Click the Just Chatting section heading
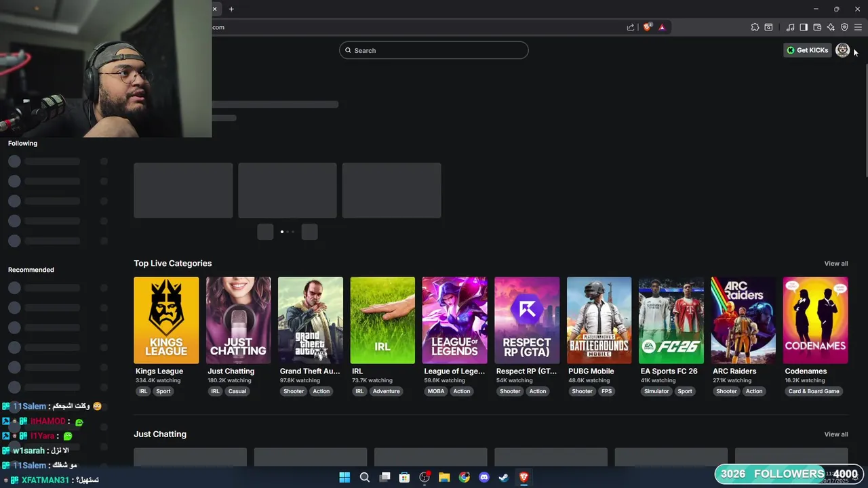 tap(160, 434)
